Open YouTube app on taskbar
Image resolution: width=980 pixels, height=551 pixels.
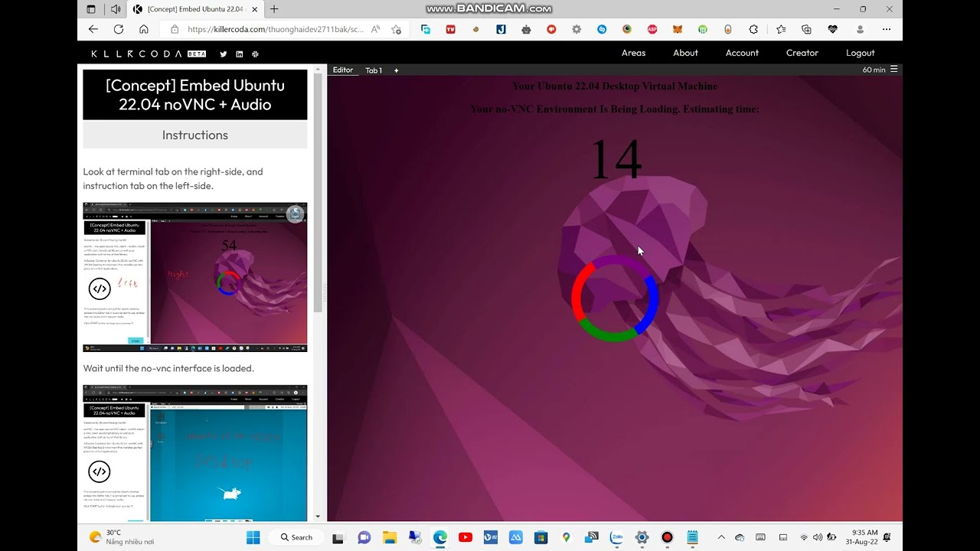point(465,537)
